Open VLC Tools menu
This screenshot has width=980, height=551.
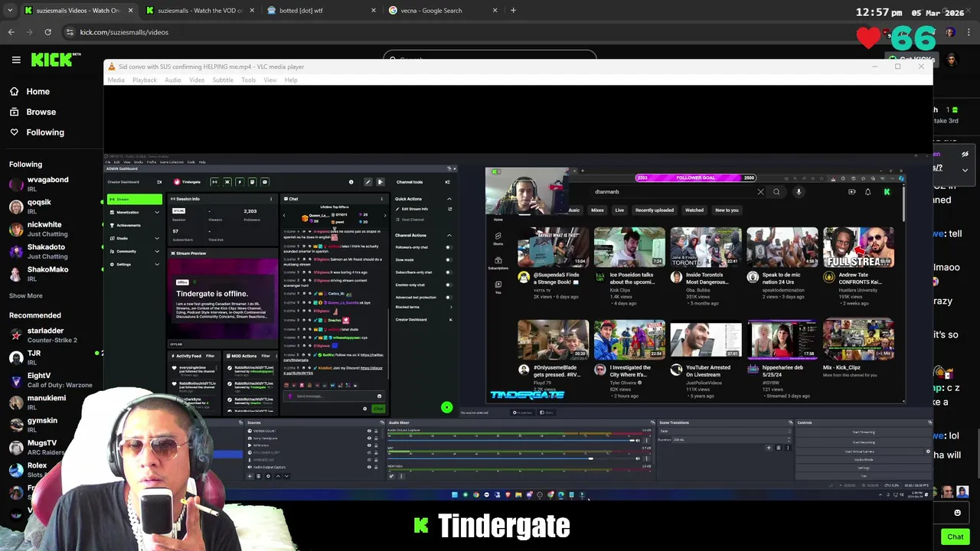[x=248, y=80]
